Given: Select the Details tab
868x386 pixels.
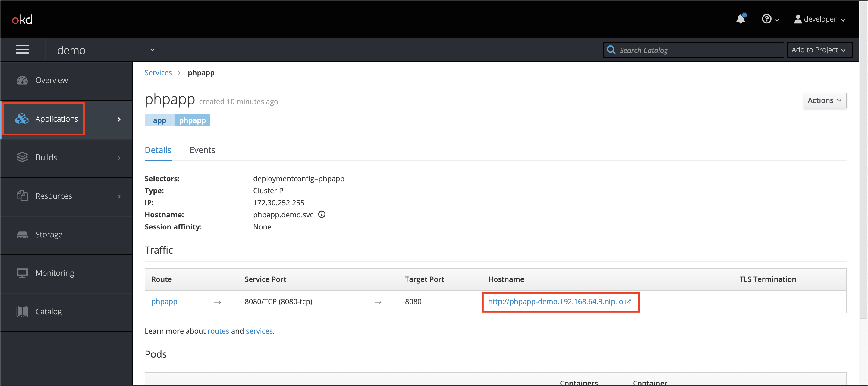Looking at the screenshot, I should click(x=158, y=150).
